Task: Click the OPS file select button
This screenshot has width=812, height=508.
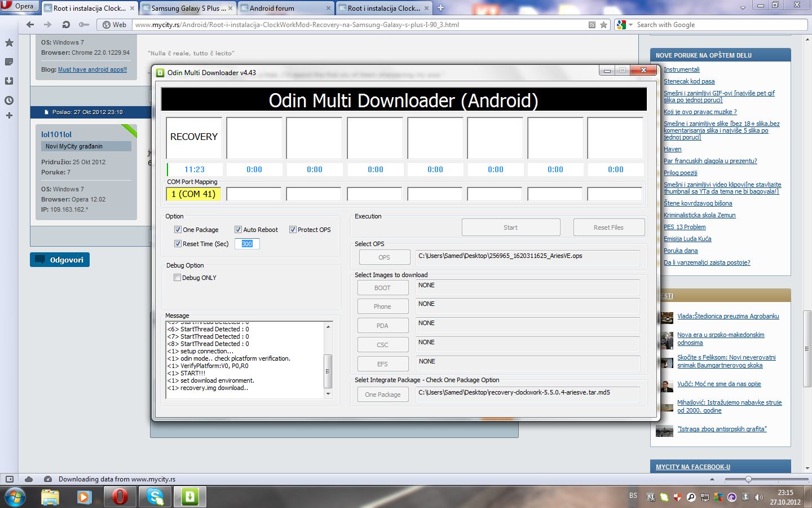Action: click(x=384, y=257)
